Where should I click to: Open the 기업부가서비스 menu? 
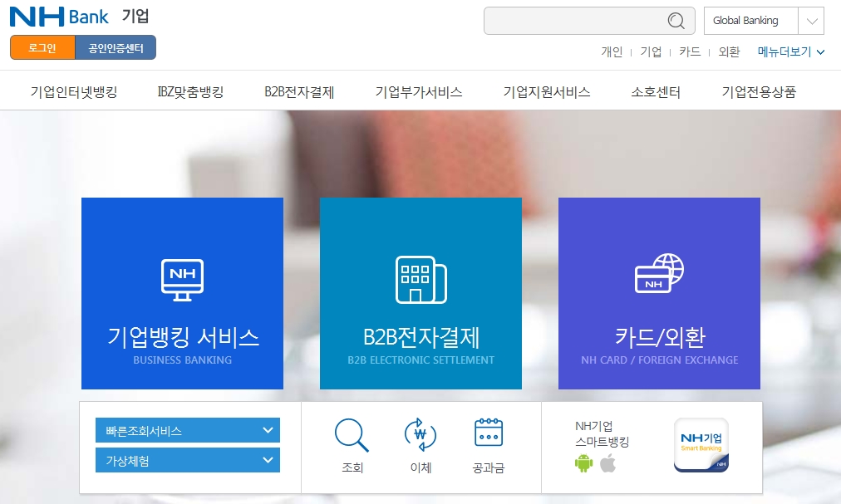point(418,92)
